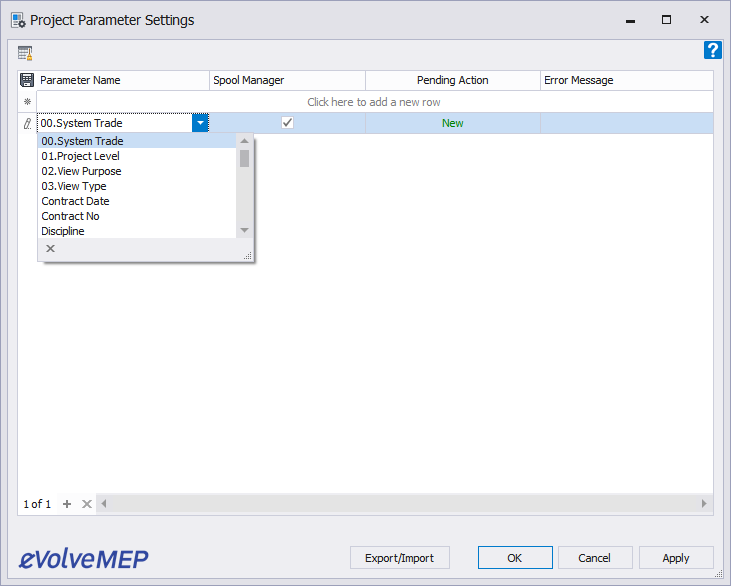Confirm with the OK button
Image resolution: width=731 pixels, height=586 pixels.
(515, 558)
